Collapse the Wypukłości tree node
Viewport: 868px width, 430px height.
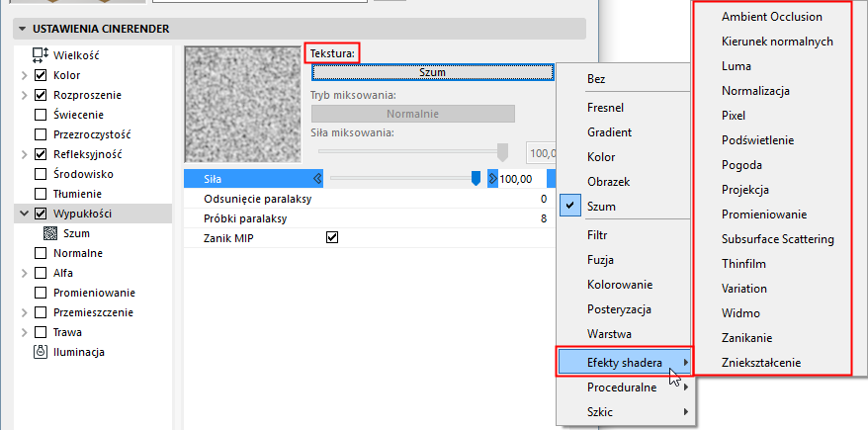[x=24, y=214]
